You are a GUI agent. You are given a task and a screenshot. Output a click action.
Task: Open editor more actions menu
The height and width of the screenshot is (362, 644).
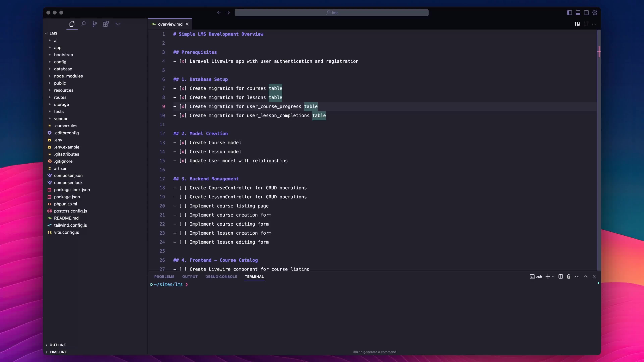(594, 24)
